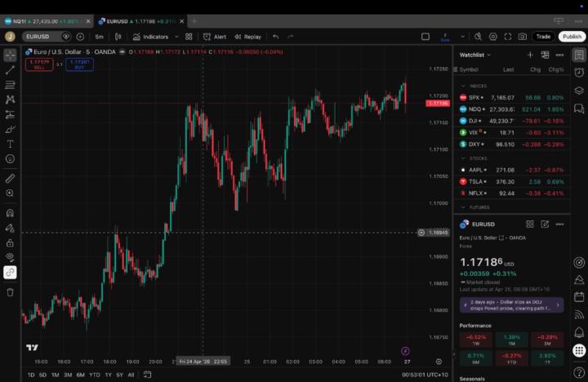The width and height of the screenshot is (588, 382).
Task: Open the chart patterns tool group
Action: tap(10, 100)
